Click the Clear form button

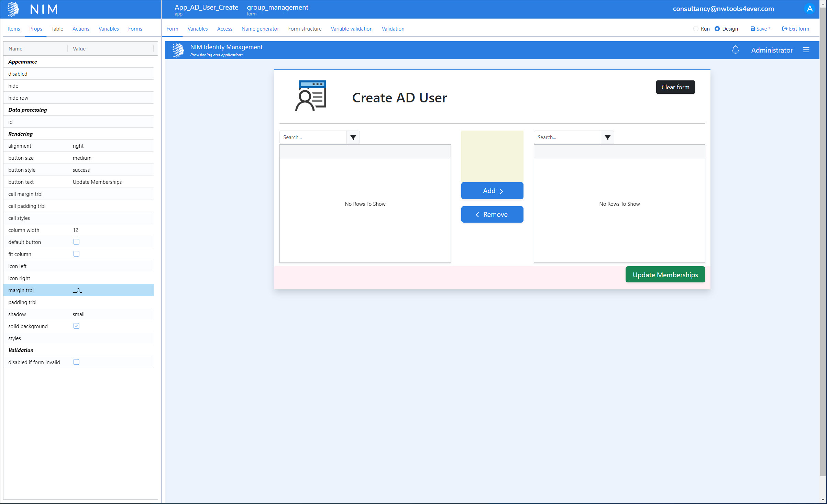click(x=675, y=87)
